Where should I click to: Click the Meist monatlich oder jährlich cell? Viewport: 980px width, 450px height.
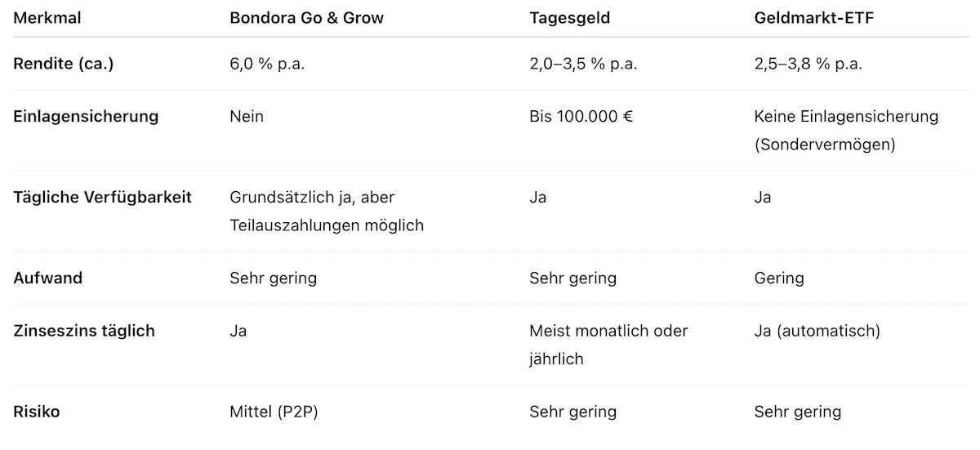click(x=608, y=345)
